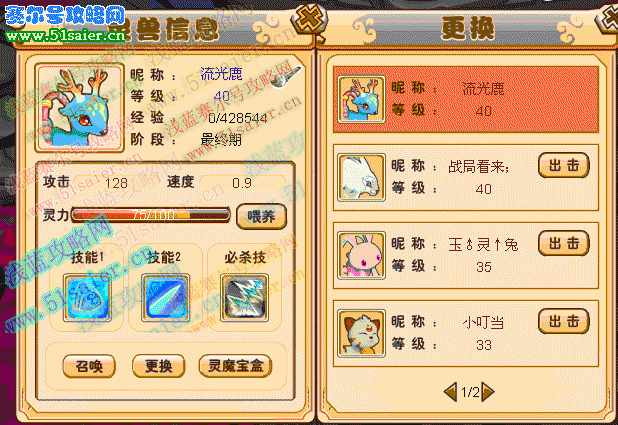618x425 pixels.
Task: Click the 灵力 energy progress bar
Action: [151, 215]
